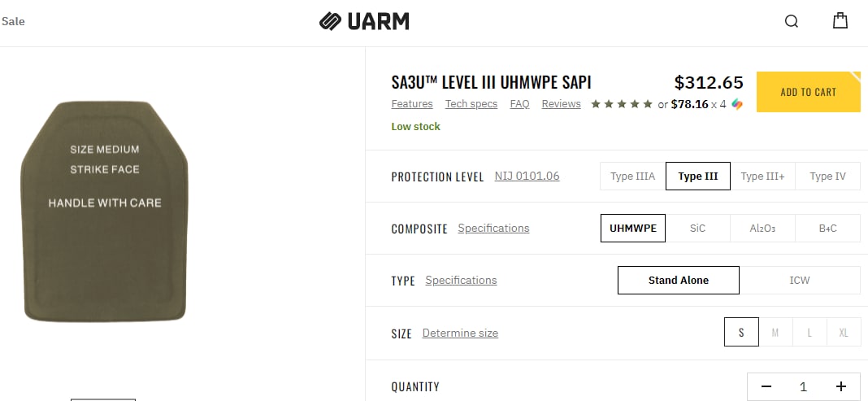Click the armor plate product image

105,211
